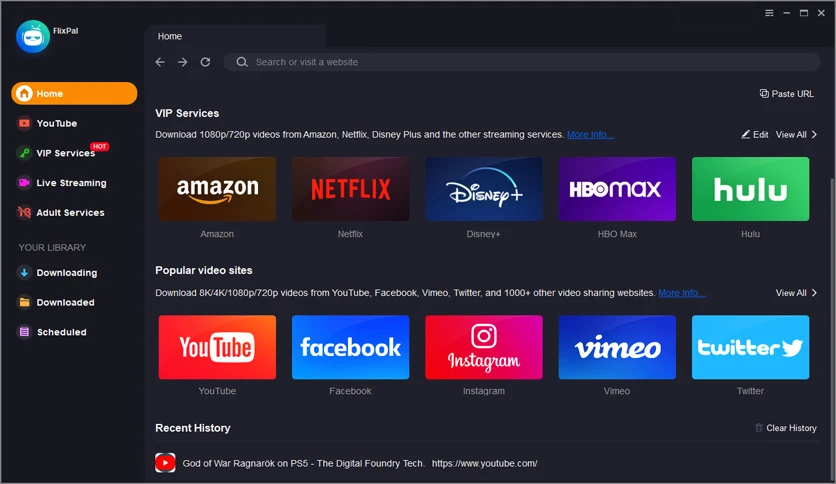Open the HBO Max service tile

(x=617, y=189)
